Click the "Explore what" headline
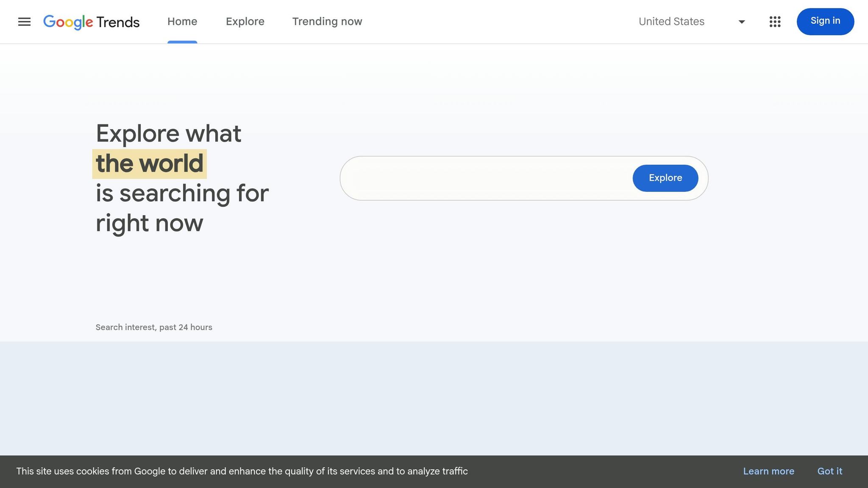 (169, 133)
